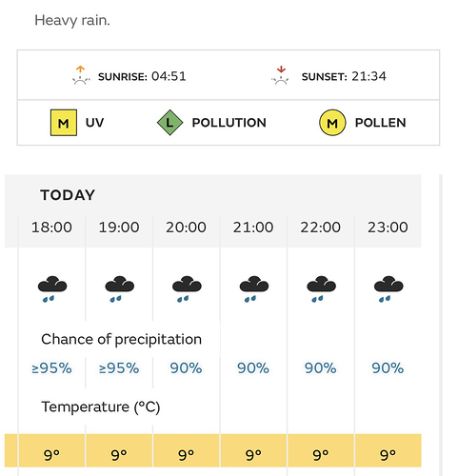This screenshot has width=458, height=476.
Task: Click the TODAY heading
Action: click(x=68, y=195)
